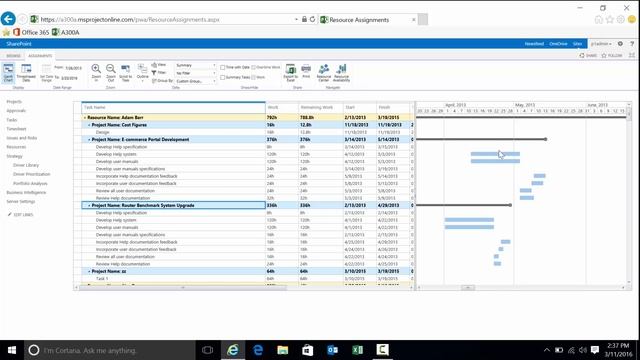Screen dimensions: 640x360
Task: Open the Group By Custom Group dropdown
Action: click(195, 81)
